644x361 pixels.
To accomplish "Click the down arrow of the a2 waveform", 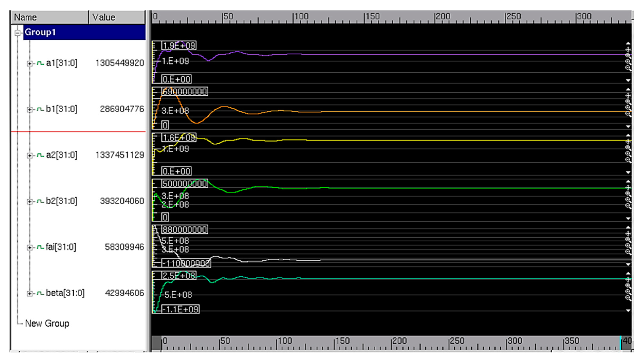I will (628, 172).
